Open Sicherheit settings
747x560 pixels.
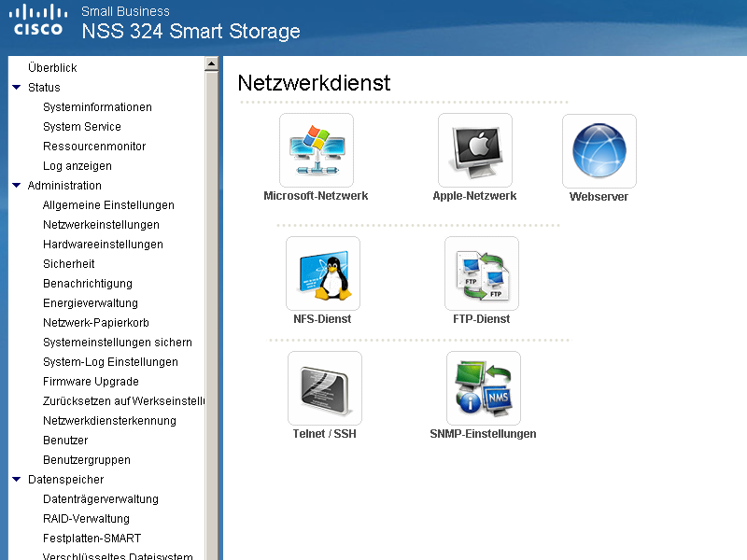pyautogui.click(x=68, y=264)
